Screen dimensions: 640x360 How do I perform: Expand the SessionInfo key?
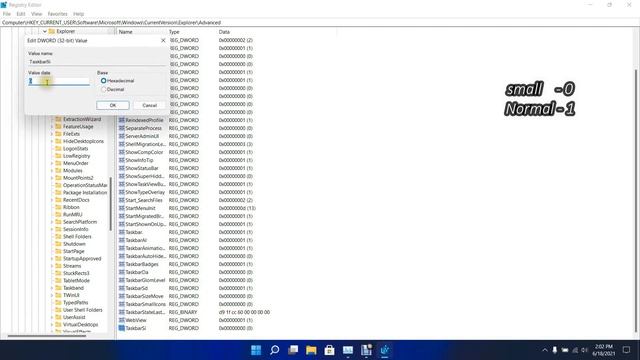tap(52, 229)
